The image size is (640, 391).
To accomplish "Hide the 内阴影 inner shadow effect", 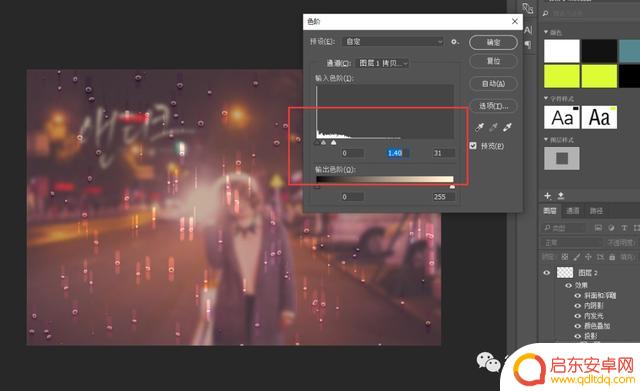I will pos(578,306).
